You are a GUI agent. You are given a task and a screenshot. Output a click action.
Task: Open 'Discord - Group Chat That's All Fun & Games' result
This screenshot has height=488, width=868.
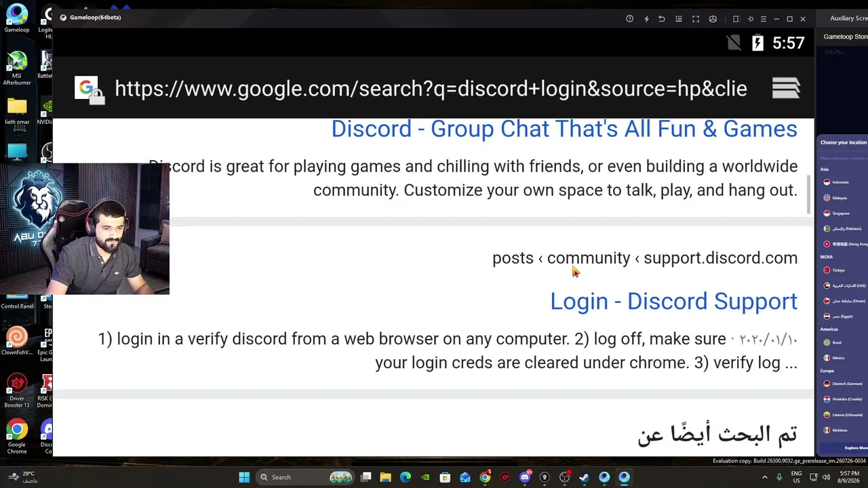click(x=564, y=129)
